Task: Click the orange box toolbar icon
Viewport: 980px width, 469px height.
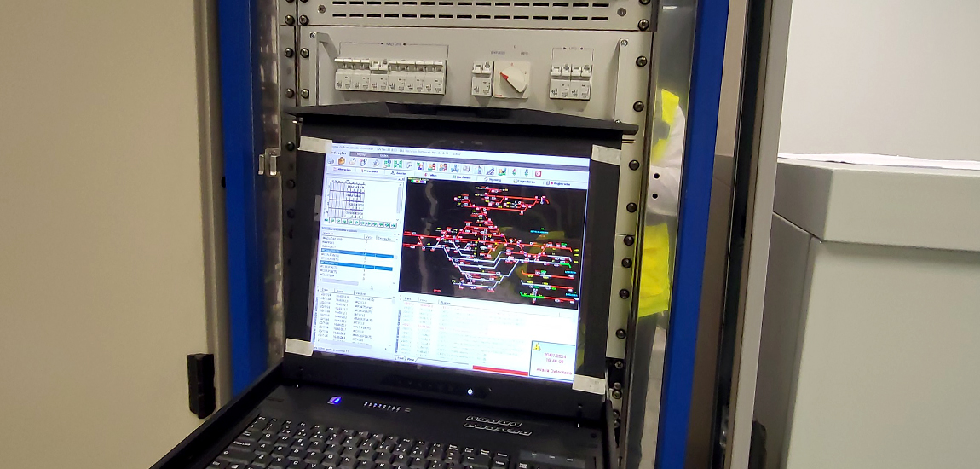Action: [x=342, y=160]
